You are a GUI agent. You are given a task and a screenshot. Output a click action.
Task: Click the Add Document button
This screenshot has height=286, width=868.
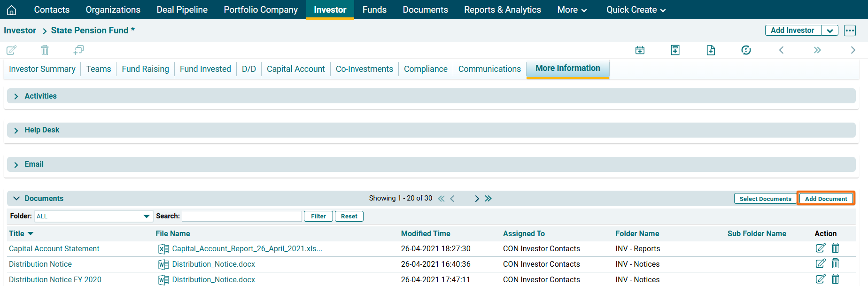[826, 199]
